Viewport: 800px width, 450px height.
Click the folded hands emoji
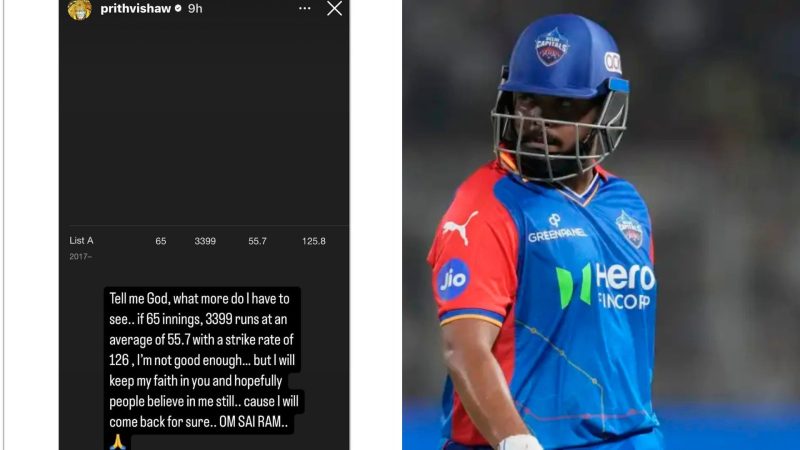tap(118, 442)
